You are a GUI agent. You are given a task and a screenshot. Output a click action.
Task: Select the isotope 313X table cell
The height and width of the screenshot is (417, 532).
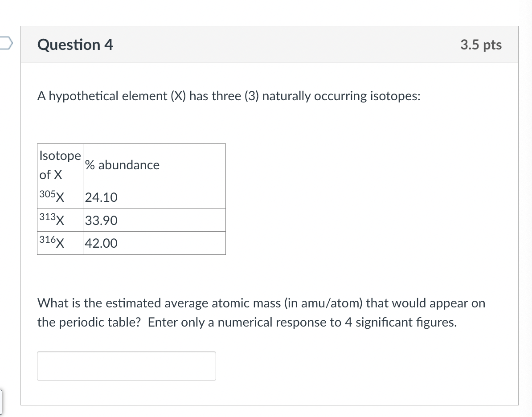click(52, 220)
